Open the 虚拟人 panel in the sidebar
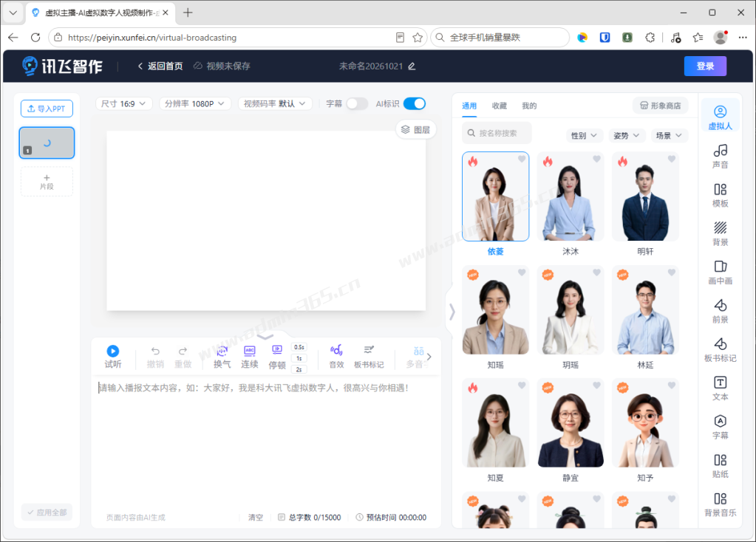Screen dimensions: 756x542 point(720,117)
